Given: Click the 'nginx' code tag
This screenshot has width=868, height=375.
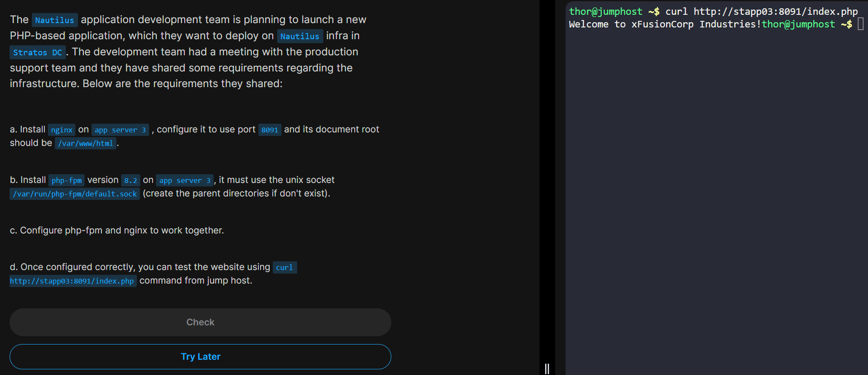Looking at the screenshot, I should pos(61,130).
